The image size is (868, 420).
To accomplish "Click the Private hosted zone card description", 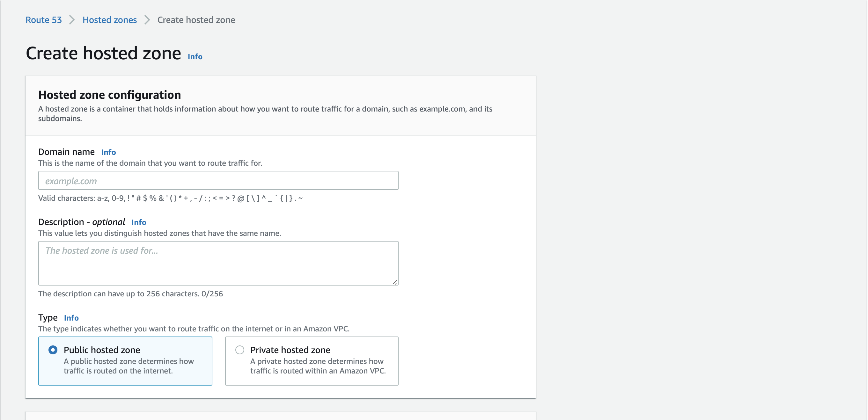I will (318, 366).
